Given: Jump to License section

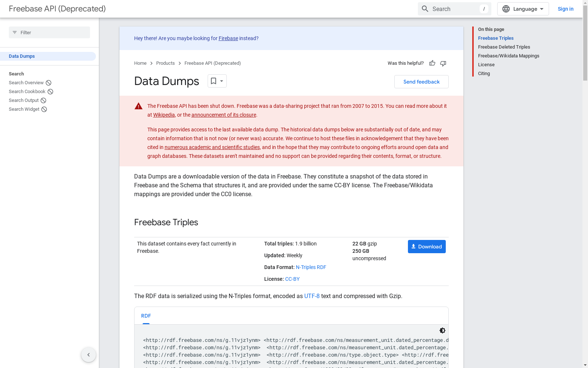Looking at the screenshot, I should click(x=486, y=65).
